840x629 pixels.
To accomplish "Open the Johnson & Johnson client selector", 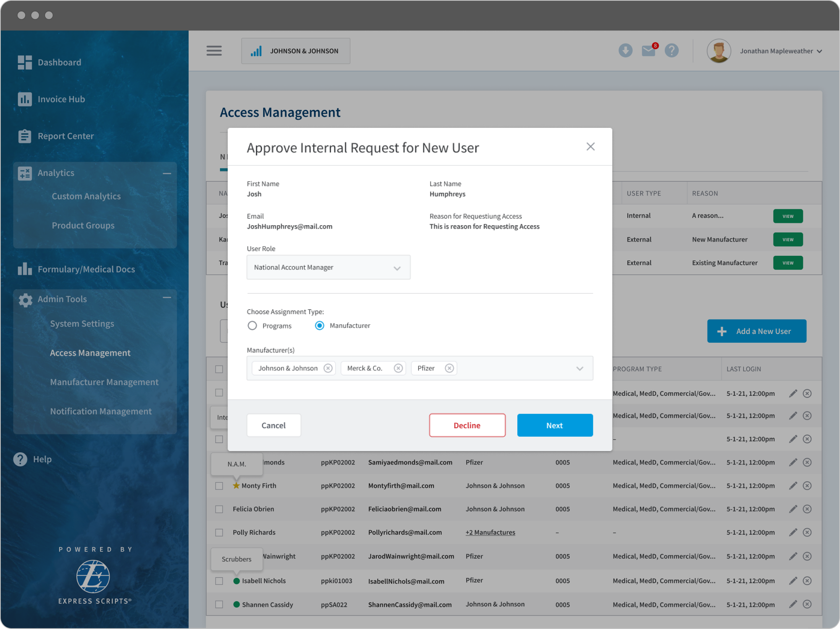I will [296, 51].
